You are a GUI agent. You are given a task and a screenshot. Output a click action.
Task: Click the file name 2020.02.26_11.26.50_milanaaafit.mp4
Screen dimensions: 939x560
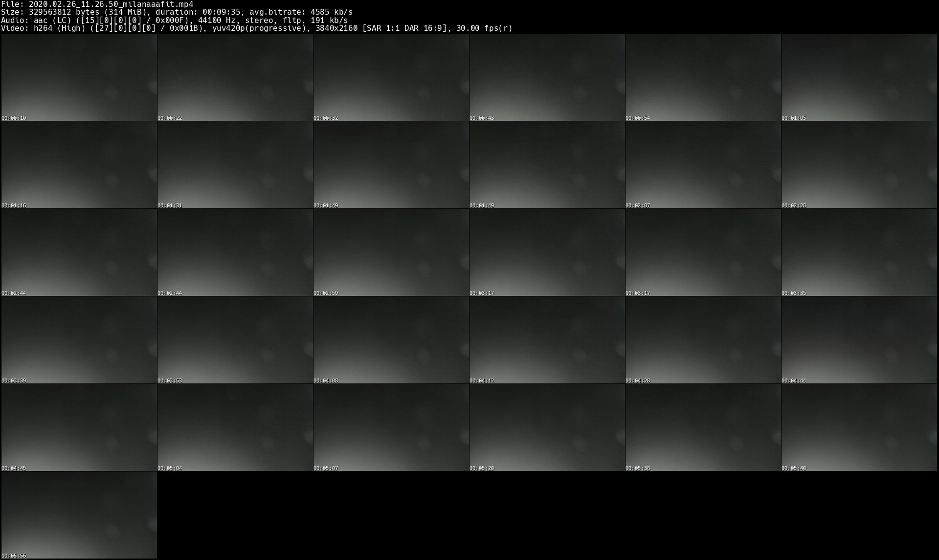[x=111, y=4]
